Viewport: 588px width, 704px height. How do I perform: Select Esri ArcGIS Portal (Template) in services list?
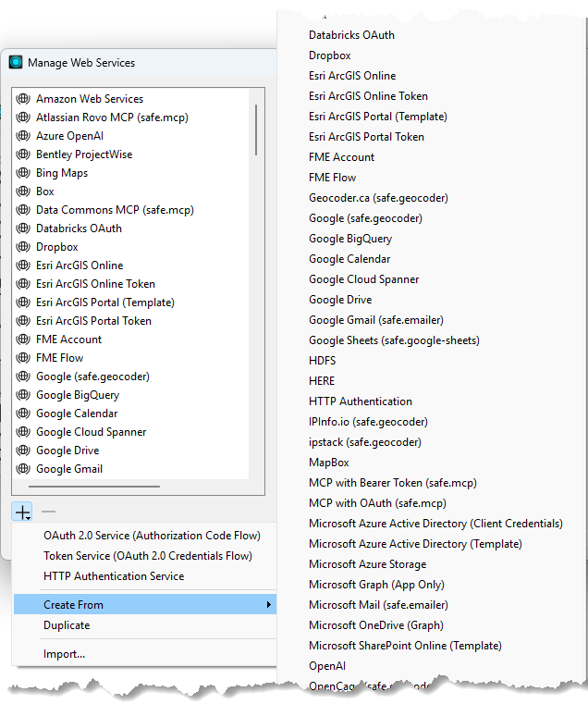point(105,303)
